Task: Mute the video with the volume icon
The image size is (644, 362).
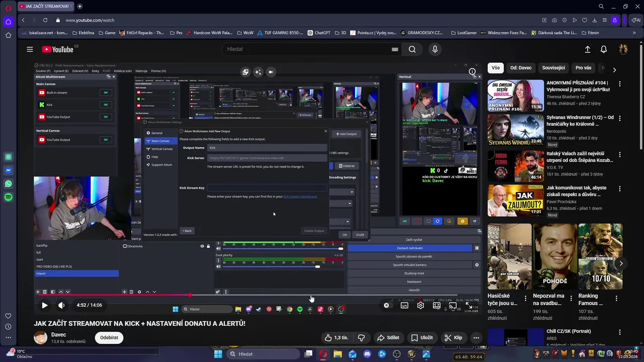Action: tap(61, 305)
